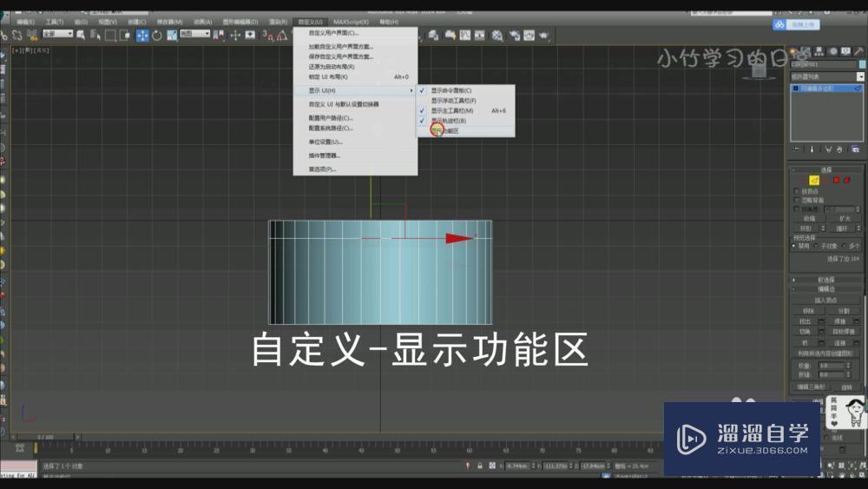Screen dimensions: 868x489
Task: Switch to the Utilities hammer panel tab
Action: coord(859,51)
